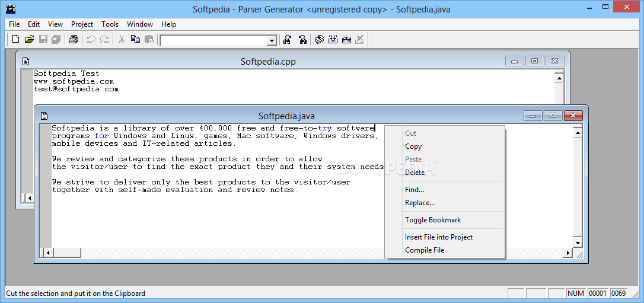Click the Softpedia.java document icon
This screenshot has height=303, width=644.
[44, 116]
